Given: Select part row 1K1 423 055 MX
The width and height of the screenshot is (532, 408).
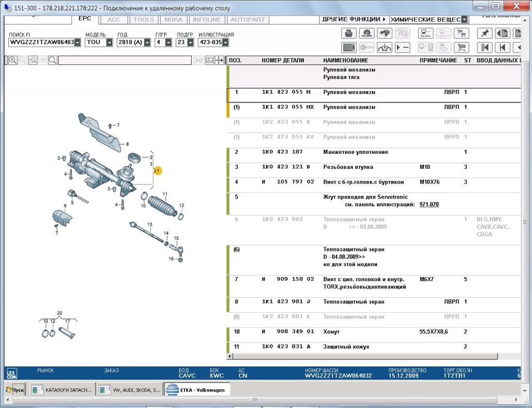Looking at the screenshot, I should click(x=374, y=110).
